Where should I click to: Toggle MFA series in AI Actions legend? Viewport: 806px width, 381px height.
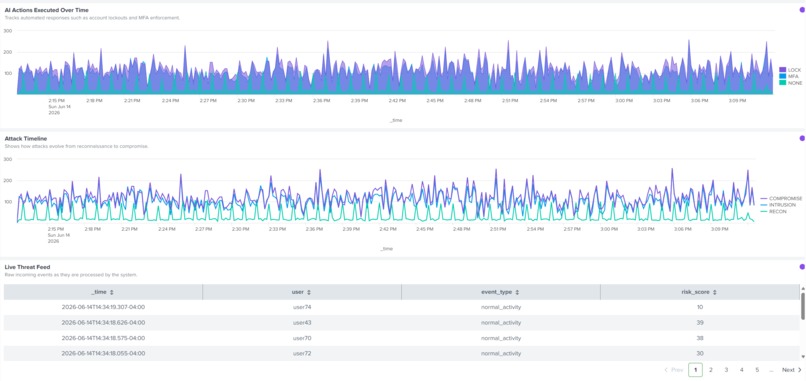(789, 76)
